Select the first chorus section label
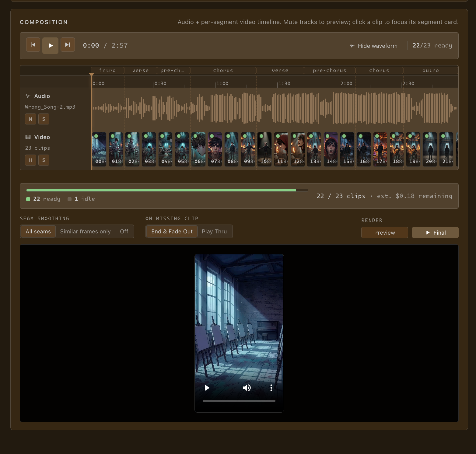 click(x=223, y=70)
